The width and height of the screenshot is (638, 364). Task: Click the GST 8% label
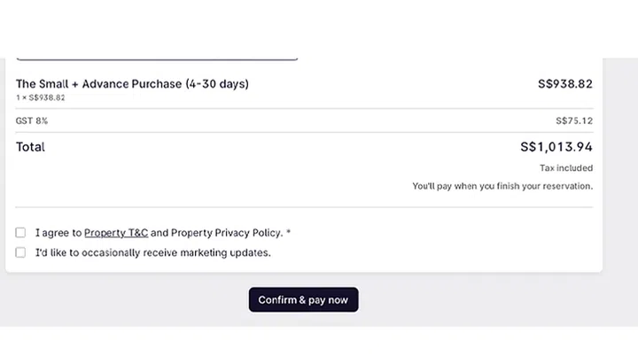32,120
